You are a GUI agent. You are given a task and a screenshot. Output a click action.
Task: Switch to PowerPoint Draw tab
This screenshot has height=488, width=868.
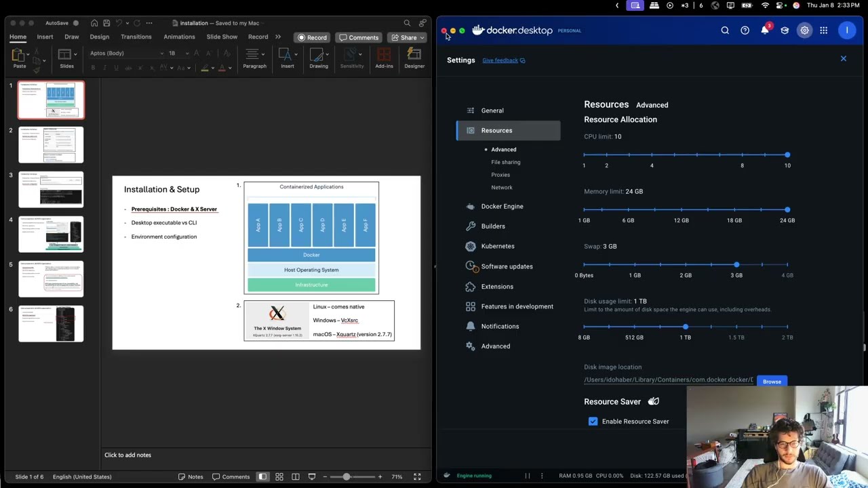click(71, 37)
